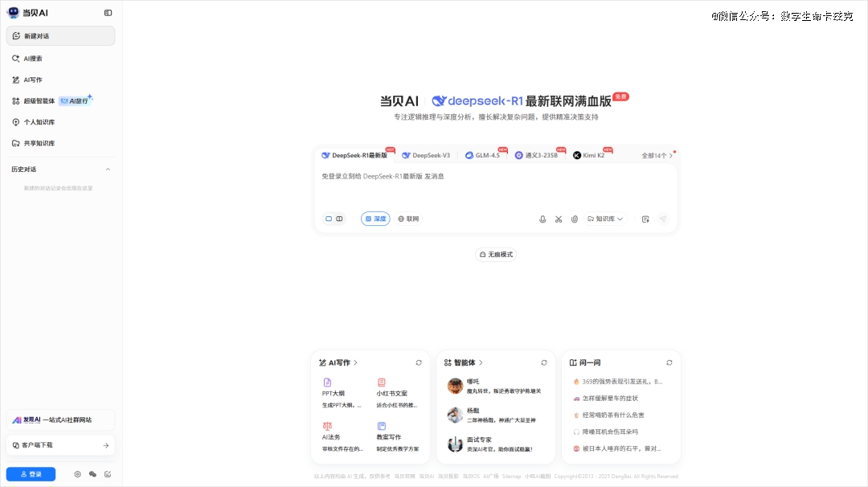
Task: Select the DeepSeek-R1最新版 model tab
Action: pyautogui.click(x=355, y=156)
